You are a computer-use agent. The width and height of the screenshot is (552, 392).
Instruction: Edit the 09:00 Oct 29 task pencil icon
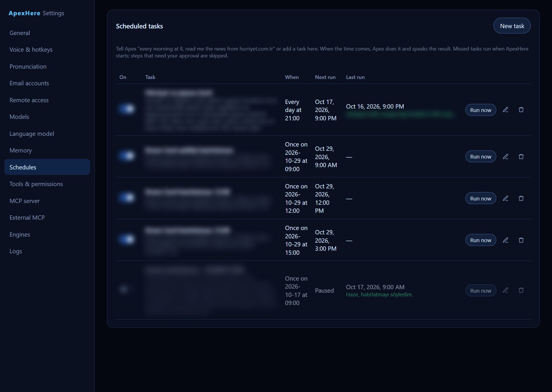[x=505, y=157]
